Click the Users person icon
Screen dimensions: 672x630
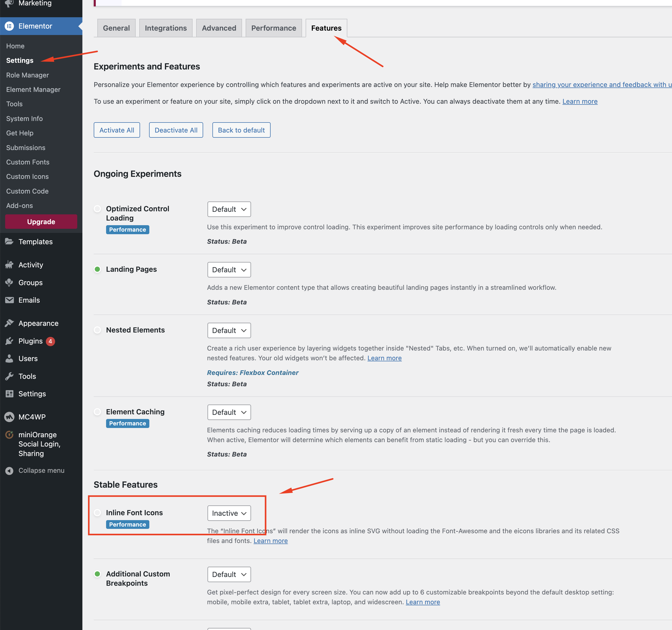click(x=10, y=358)
